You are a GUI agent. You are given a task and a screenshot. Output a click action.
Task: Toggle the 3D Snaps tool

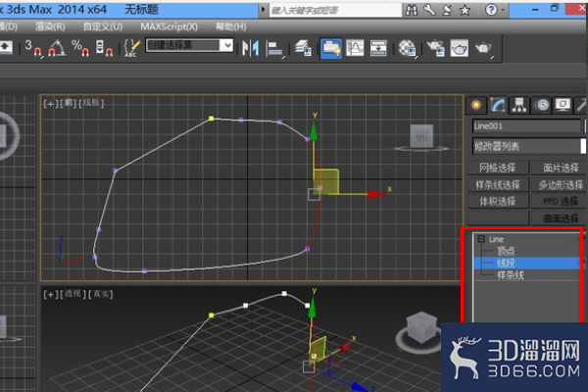coord(33,48)
